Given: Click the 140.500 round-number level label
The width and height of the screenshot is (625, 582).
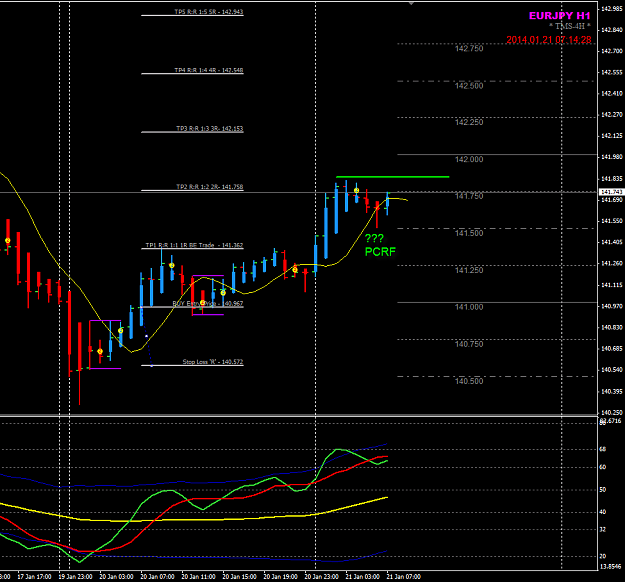Looking at the screenshot, I should click(469, 381).
